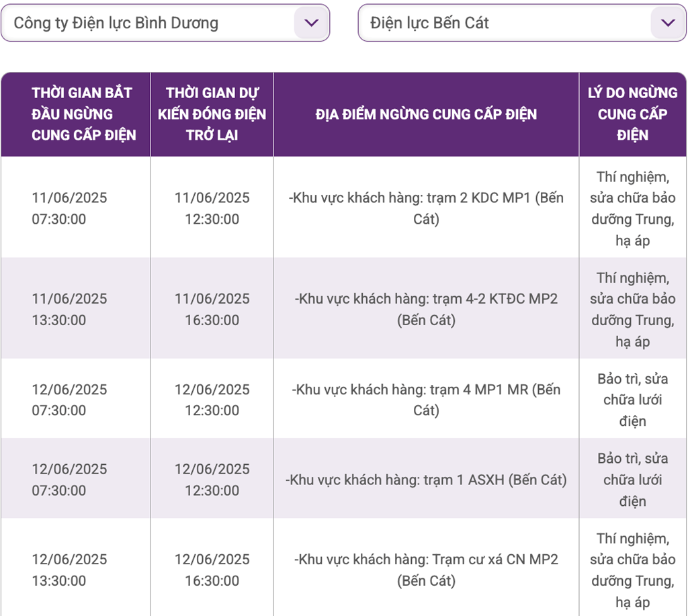Click the restore time 11/06/2025 12:30:00
The height and width of the screenshot is (616, 688).
[212, 208]
